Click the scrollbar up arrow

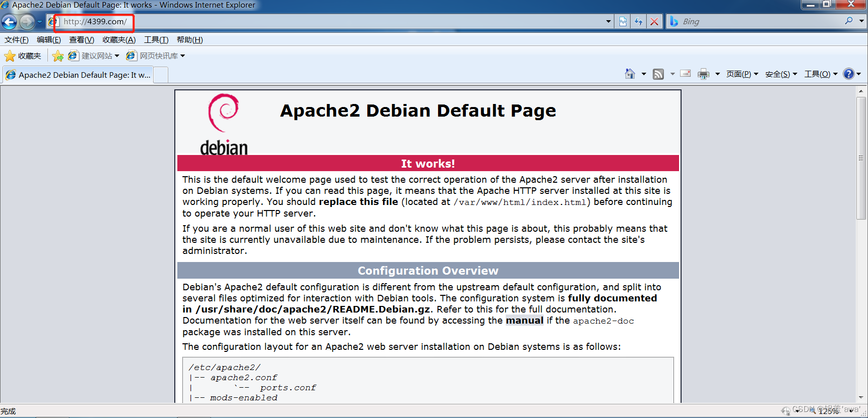(861, 91)
